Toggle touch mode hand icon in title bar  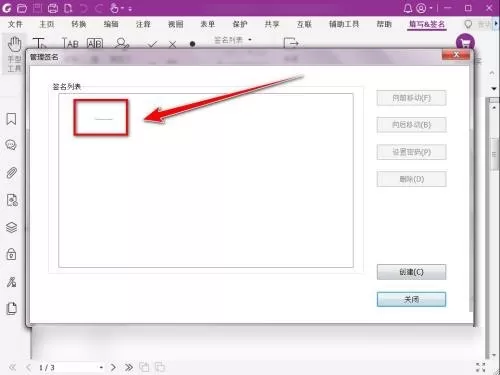coord(114,8)
